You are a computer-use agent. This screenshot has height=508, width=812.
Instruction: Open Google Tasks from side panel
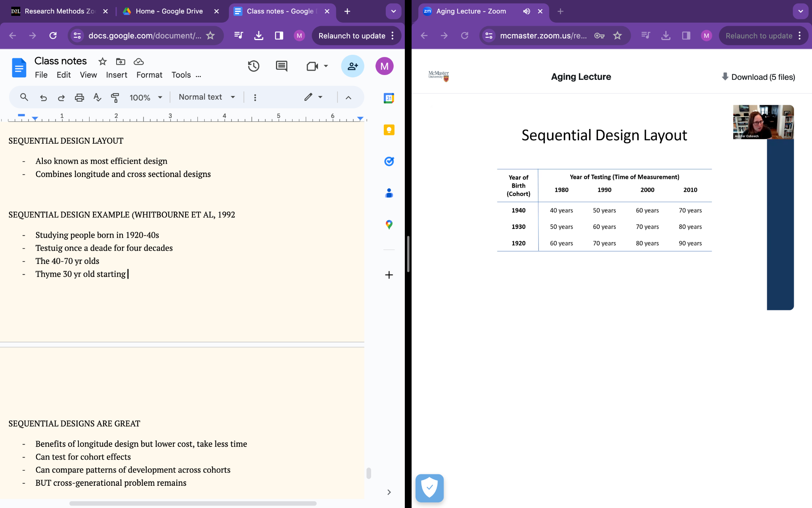coord(389,161)
